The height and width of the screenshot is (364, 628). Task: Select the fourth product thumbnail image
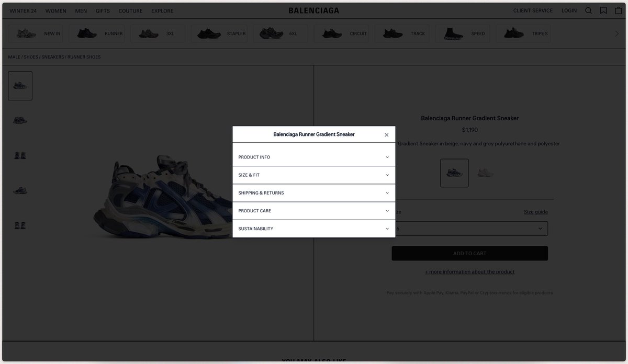pos(20,191)
